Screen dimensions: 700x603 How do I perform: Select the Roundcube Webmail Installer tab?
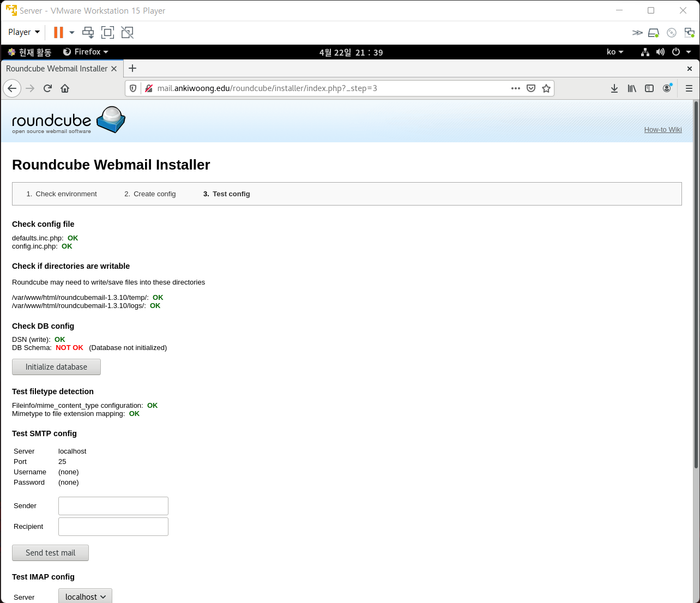pos(57,69)
